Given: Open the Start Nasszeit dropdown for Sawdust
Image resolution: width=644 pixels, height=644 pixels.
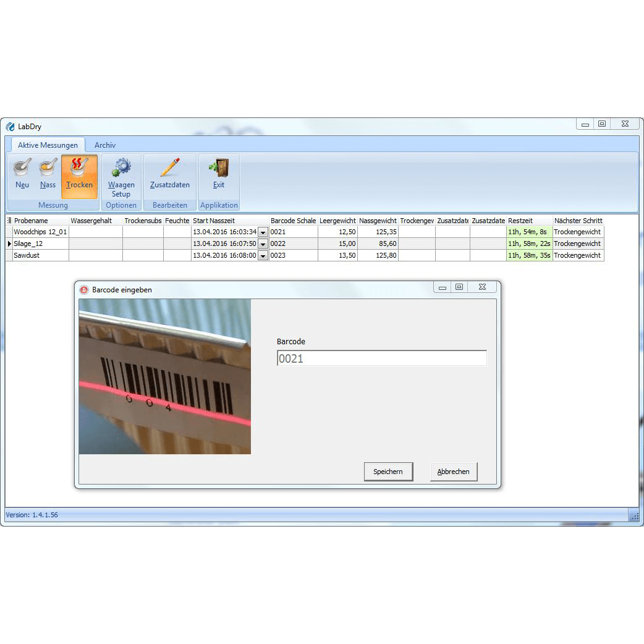Looking at the screenshot, I should click(262, 255).
